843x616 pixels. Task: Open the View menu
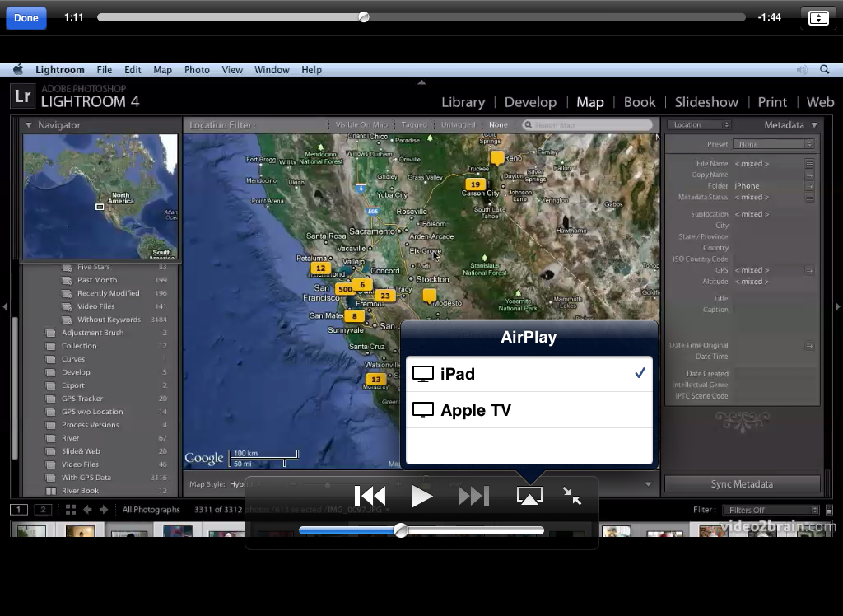[232, 69]
